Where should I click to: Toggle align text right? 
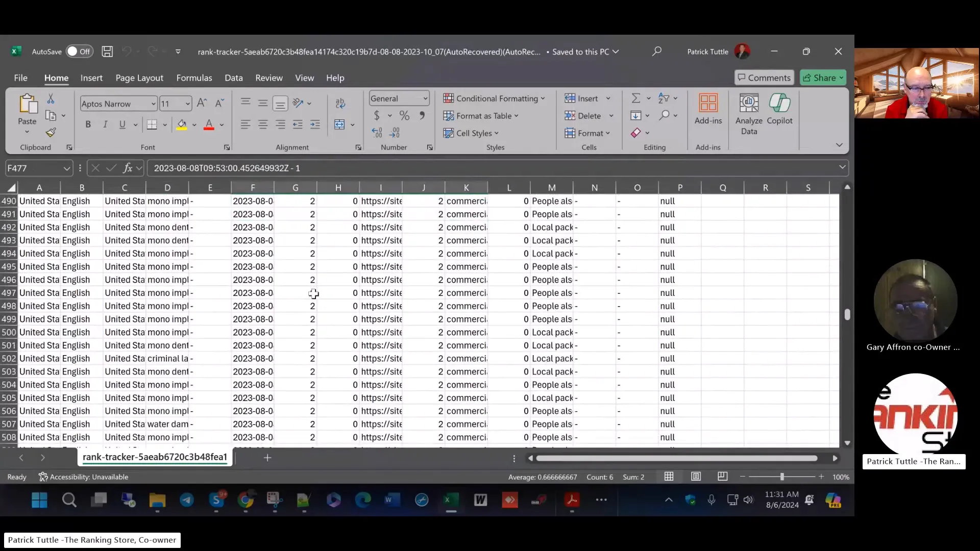click(280, 124)
